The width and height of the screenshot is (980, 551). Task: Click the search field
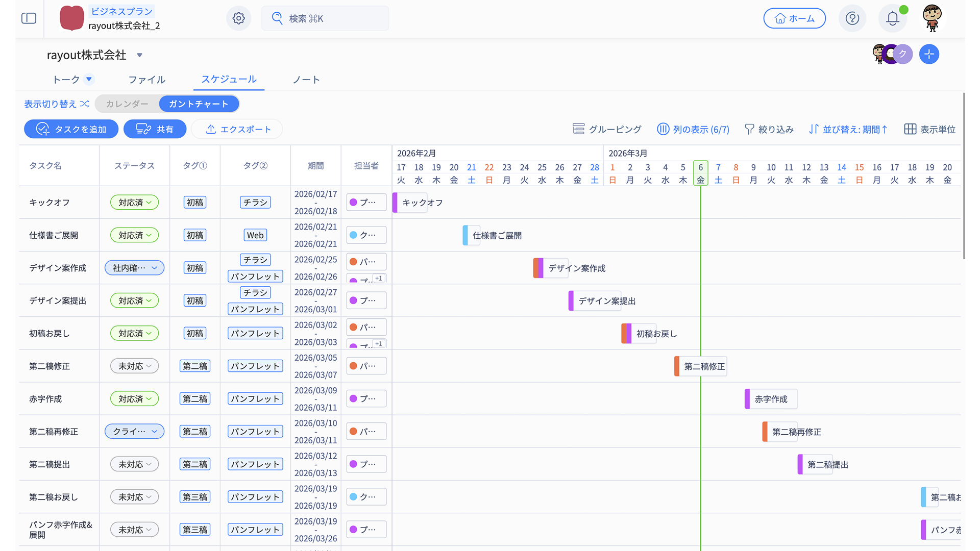tap(325, 18)
